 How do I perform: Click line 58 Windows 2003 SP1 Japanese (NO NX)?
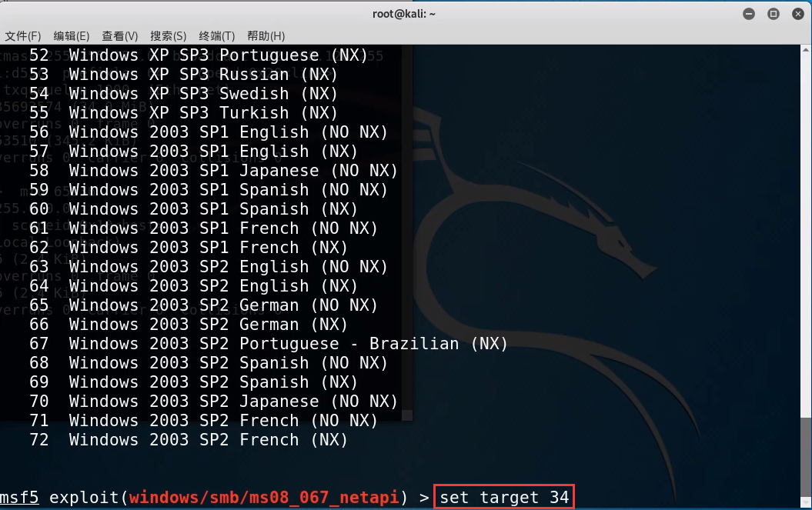[213, 170]
